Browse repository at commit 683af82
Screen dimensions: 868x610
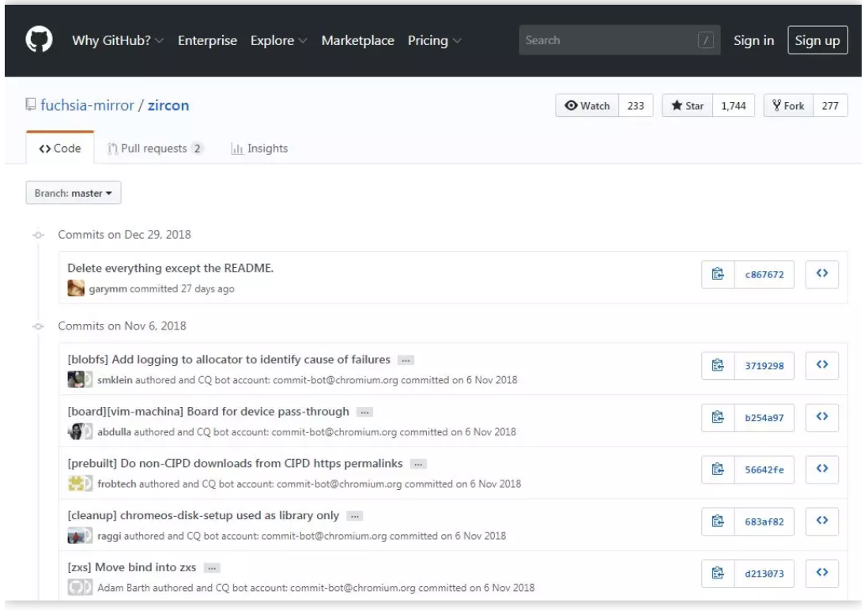(822, 522)
